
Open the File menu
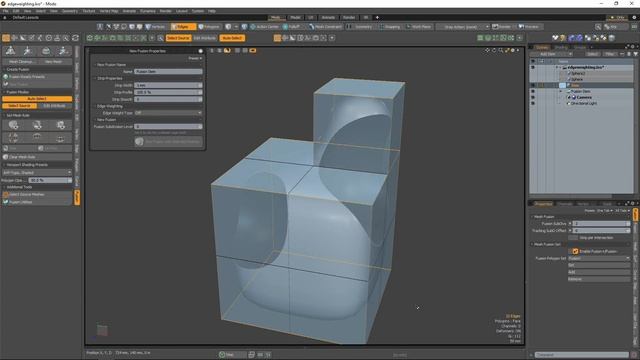tap(5, 11)
